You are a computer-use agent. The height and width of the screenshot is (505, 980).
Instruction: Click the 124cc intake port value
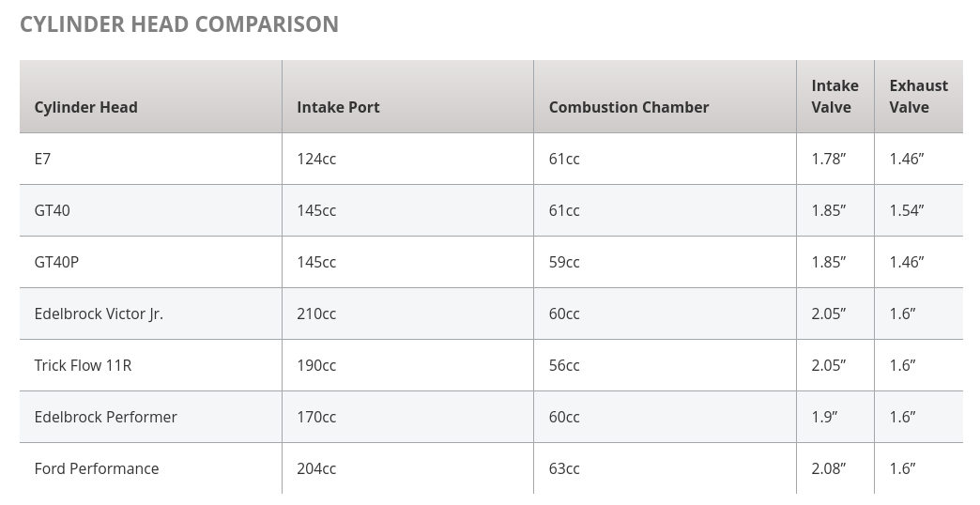(x=316, y=159)
